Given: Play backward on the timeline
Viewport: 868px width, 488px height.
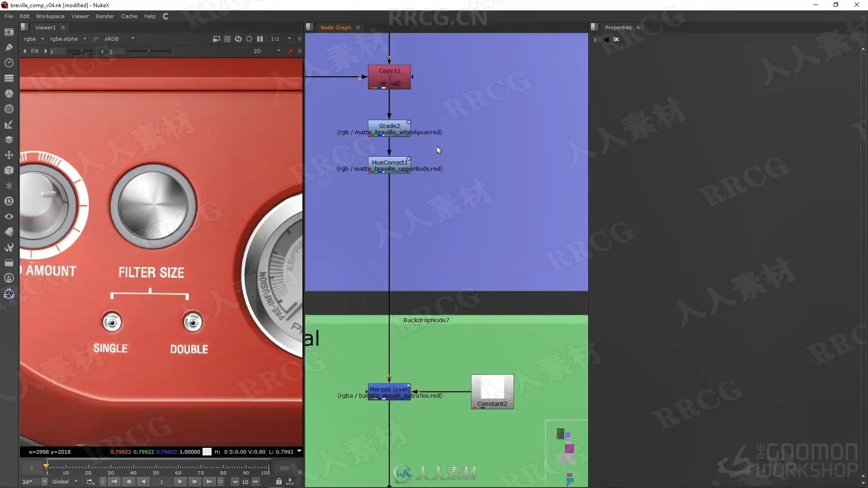Looking at the screenshot, I should click(143, 482).
